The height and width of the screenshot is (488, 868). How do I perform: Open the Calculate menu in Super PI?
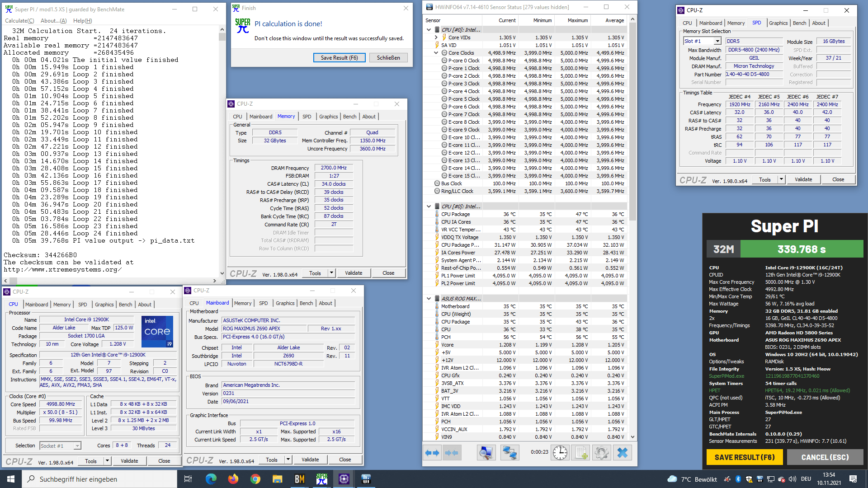pos(19,21)
